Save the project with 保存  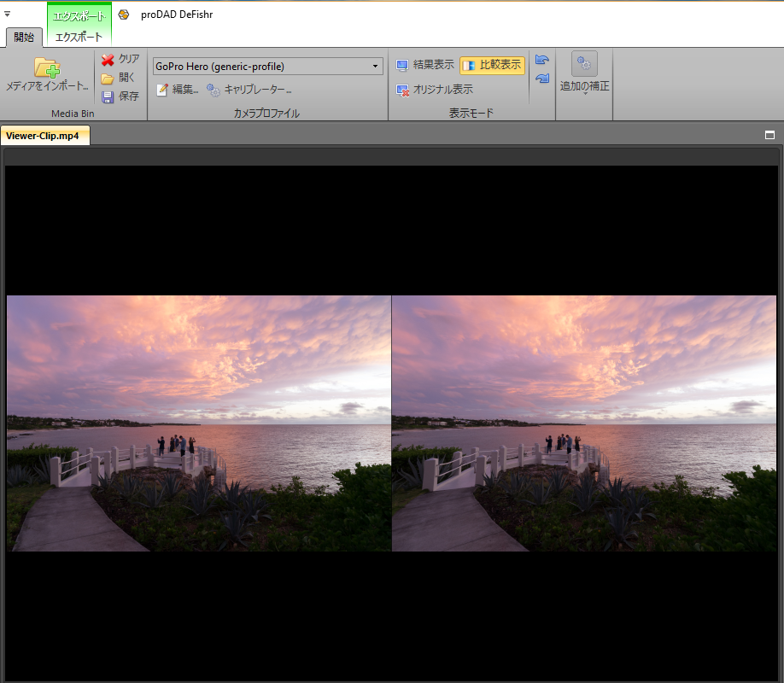120,96
